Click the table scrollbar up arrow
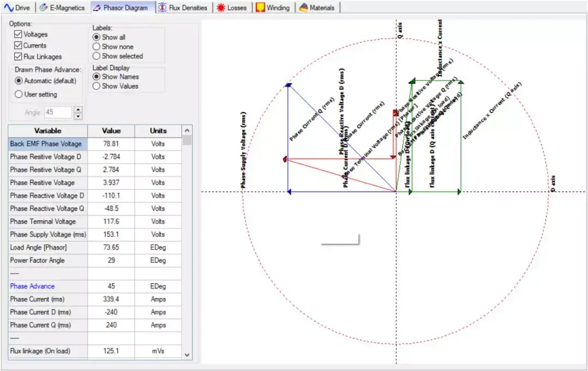This screenshot has height=371, width=588. click(187, 131)
